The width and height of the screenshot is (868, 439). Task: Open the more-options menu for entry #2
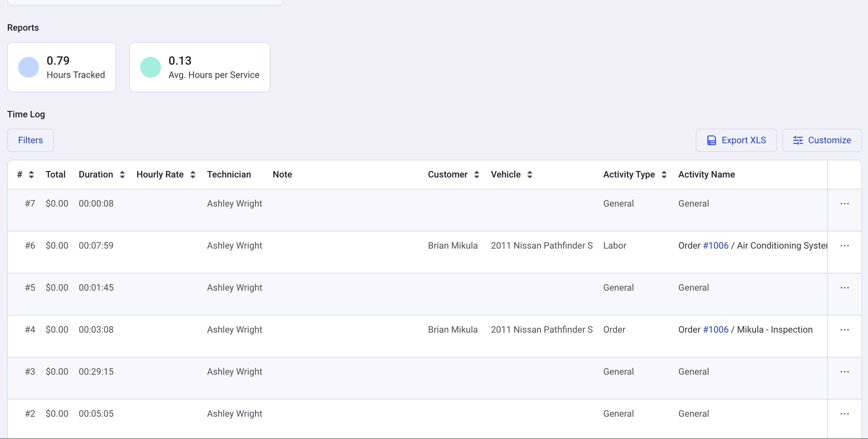(844, 414)
